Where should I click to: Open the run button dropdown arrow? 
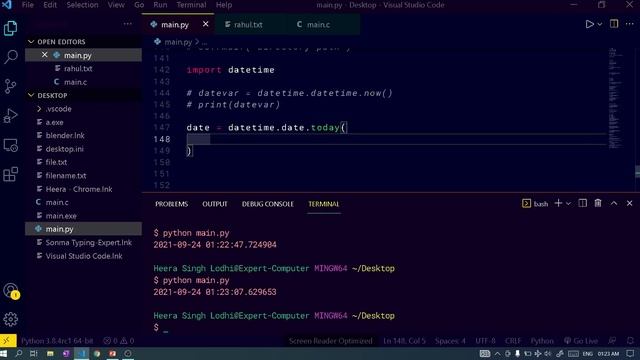click(600, 24)
